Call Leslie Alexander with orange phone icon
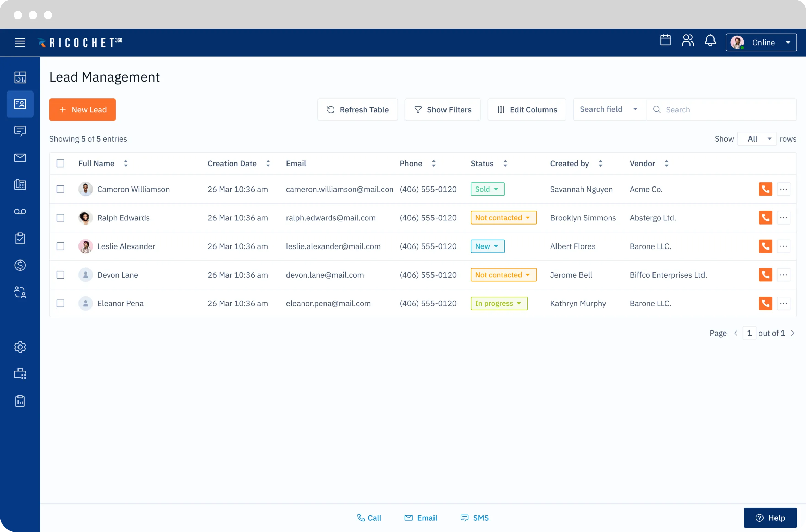Viewport: 806px width, 532px height. (765, 246)
